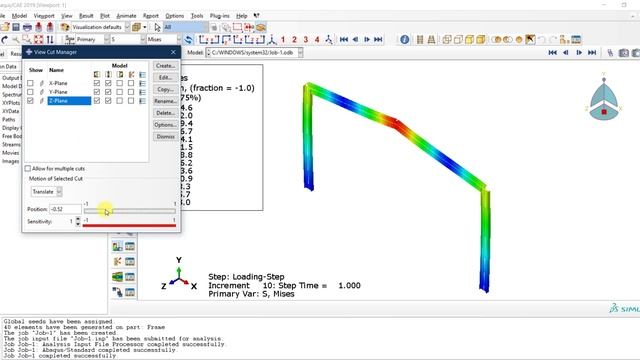Click the Position value field
640x360 pixels.
coord(65,209)
